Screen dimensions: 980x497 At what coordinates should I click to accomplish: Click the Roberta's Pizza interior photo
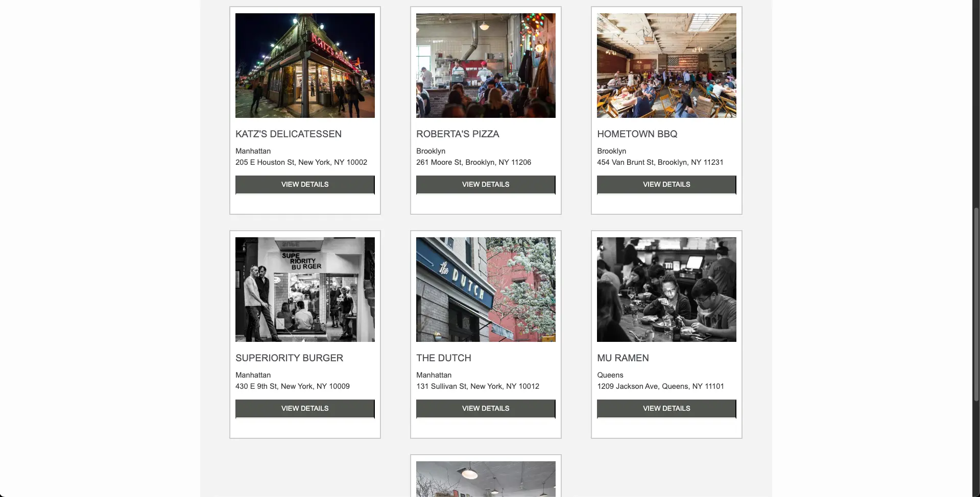click(486, 65)
